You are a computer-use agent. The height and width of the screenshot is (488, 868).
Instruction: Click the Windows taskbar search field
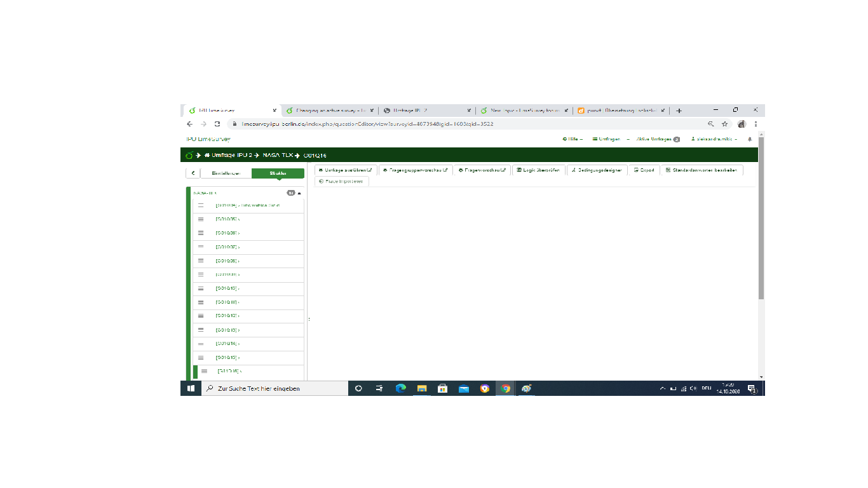tap(275, 388)
